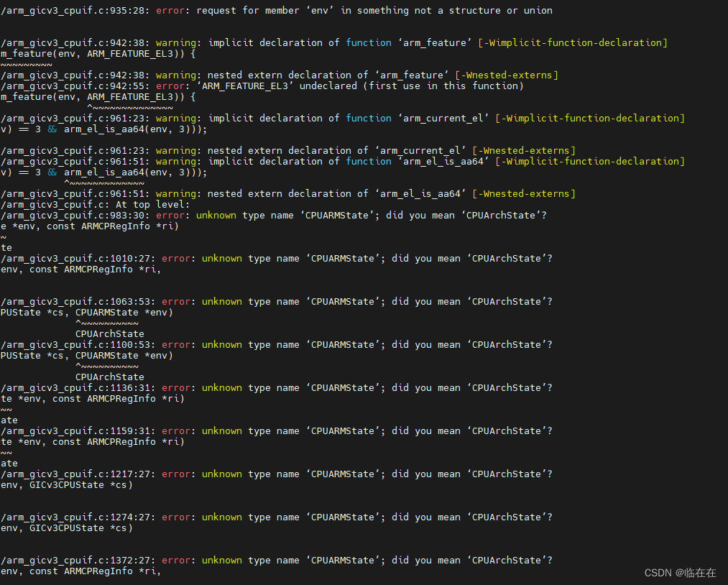728x585 pixels.
Task: Click the error about member 'env' at line 935
Action: pos(273,10)
